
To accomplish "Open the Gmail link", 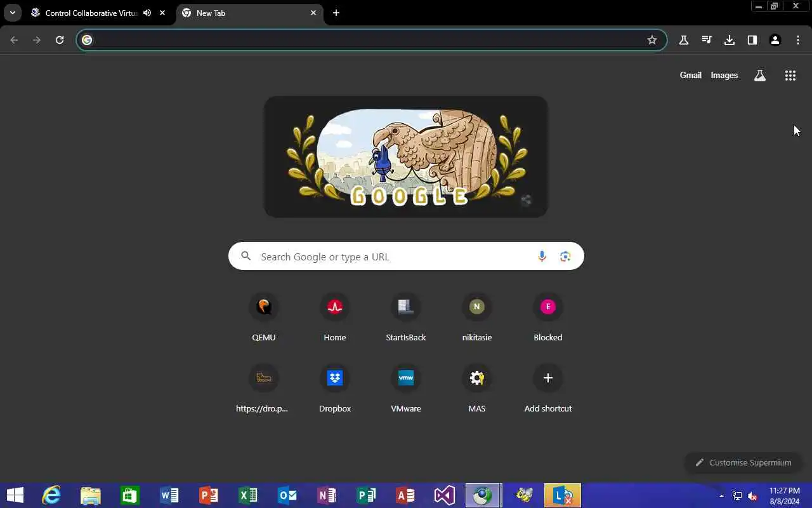I will [690, 75].
